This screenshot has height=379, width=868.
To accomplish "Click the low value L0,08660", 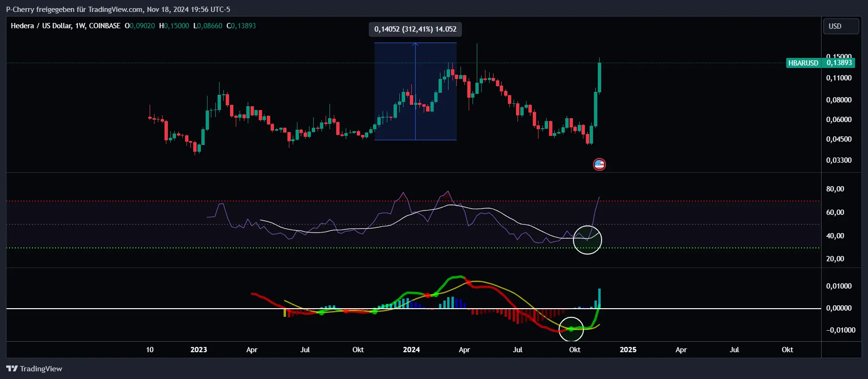I will coord(208,26).
